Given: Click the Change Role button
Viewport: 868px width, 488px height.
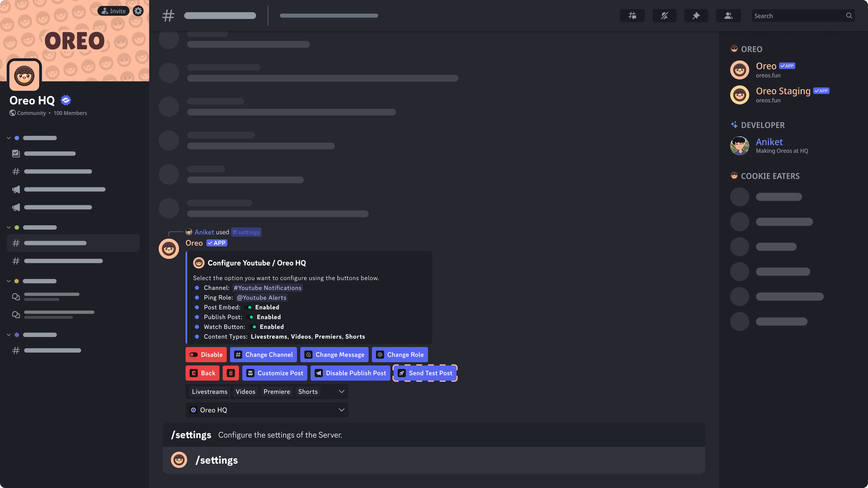Looking at the screenshot, I should click(x=400, y=355).
